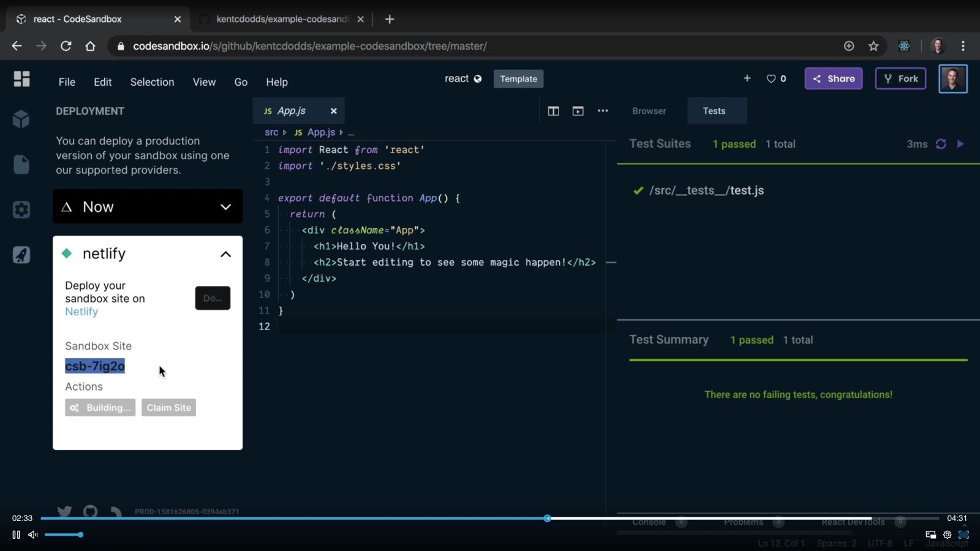The image size is (980, 551).
Task: Pause the video playback
Action: (x=17, y=534)
